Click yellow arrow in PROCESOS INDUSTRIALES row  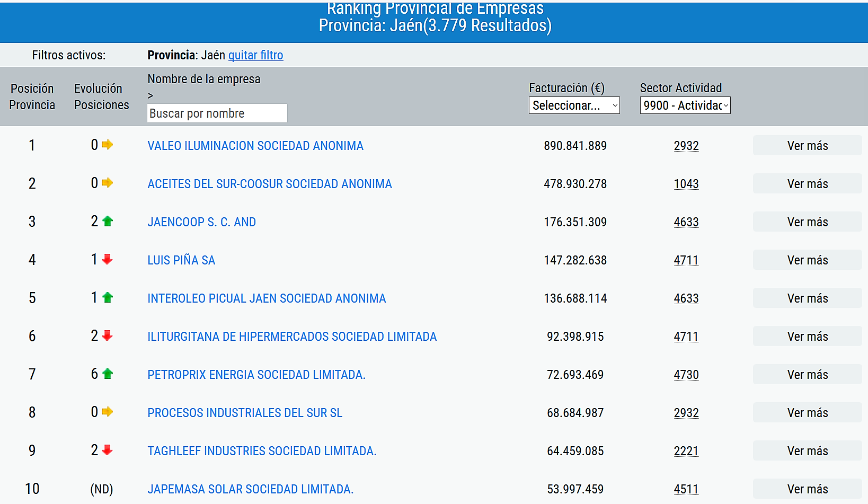coord(108,412)
